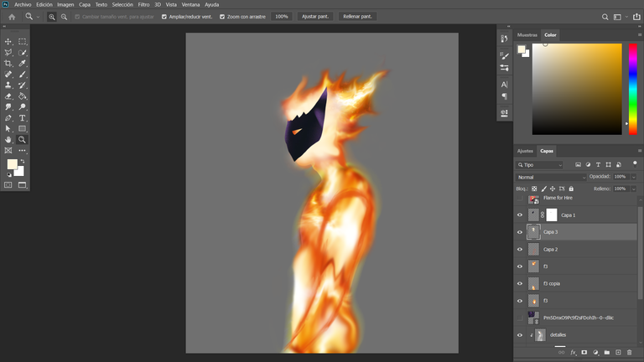Select the Pen tool
Screen dimensions: 644x362
(8, 118)
